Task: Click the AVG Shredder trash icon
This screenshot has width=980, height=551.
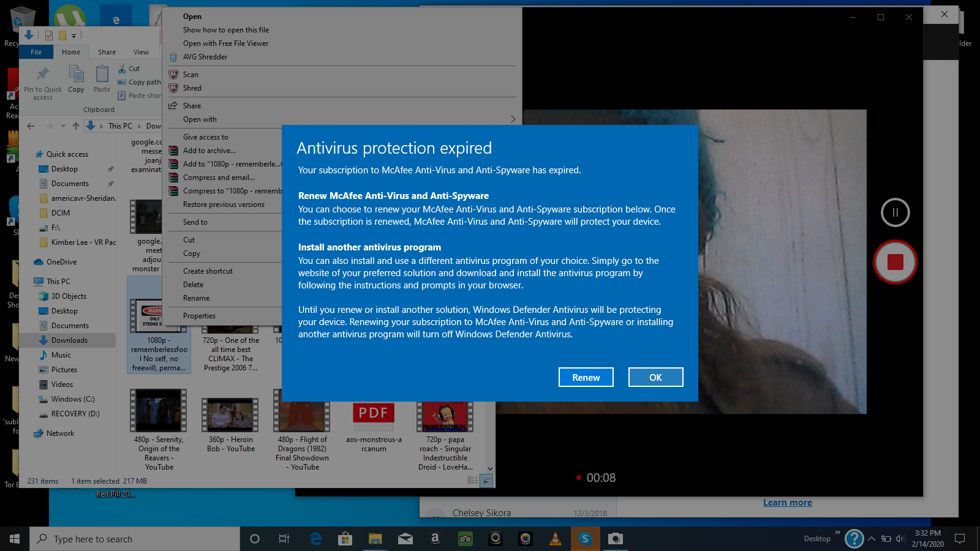Action: click(173, 57)
